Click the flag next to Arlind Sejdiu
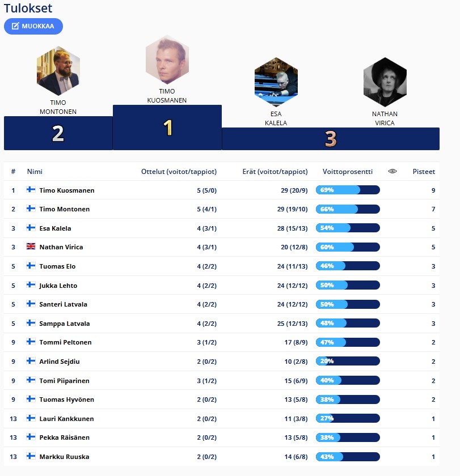460x476 pixels. pyautogui.click(x=31, y=362)
